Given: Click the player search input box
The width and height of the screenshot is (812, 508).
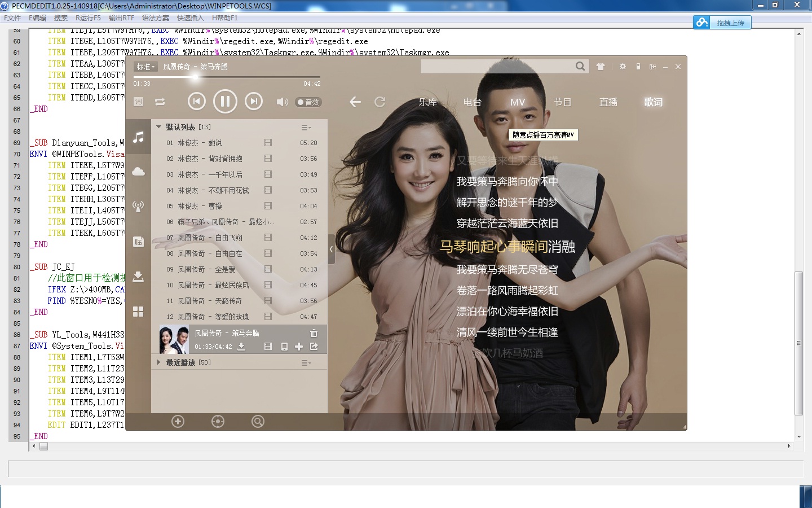Looking at the screenshot, I should tap(497, 67).
